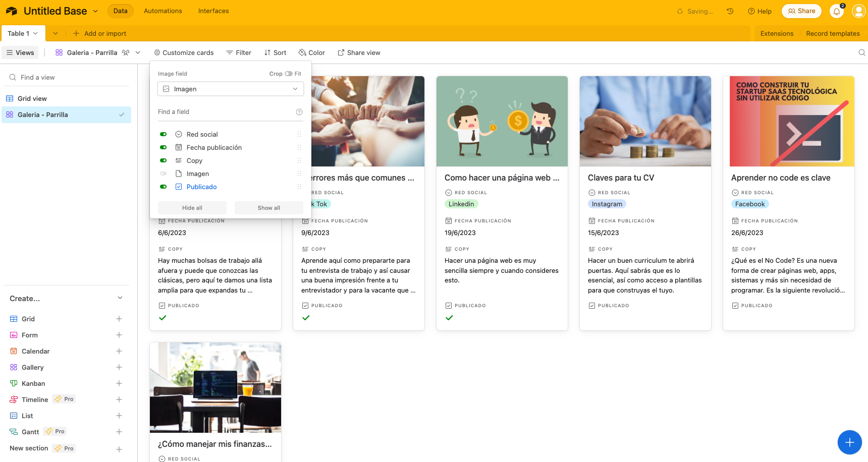Add a new Gantt view with plus icon
This screenshot has width=868, height=462.
tap(119, 432)
